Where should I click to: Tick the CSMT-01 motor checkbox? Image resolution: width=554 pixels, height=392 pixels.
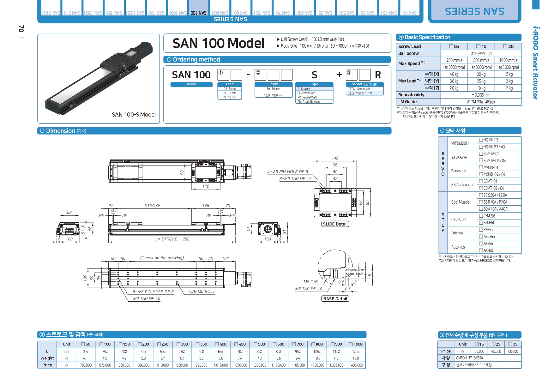(481, 181)
